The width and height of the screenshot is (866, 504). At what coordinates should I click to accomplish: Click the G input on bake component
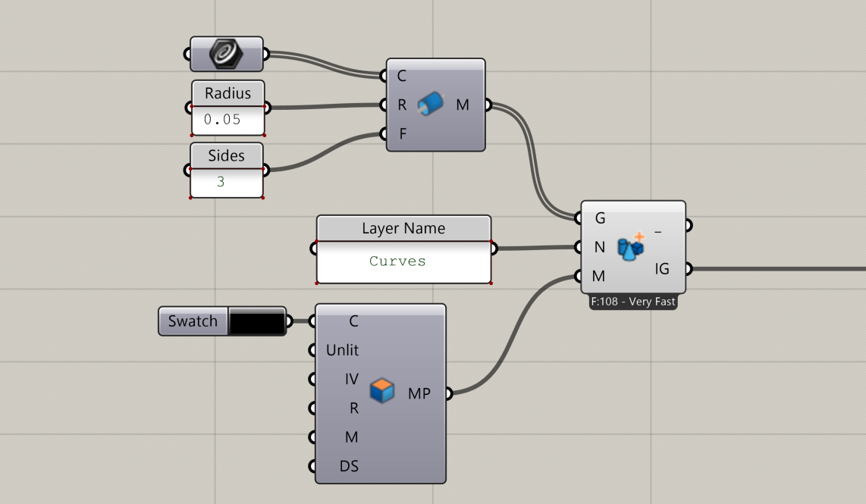pyautogui.click(x=600, y=218)
